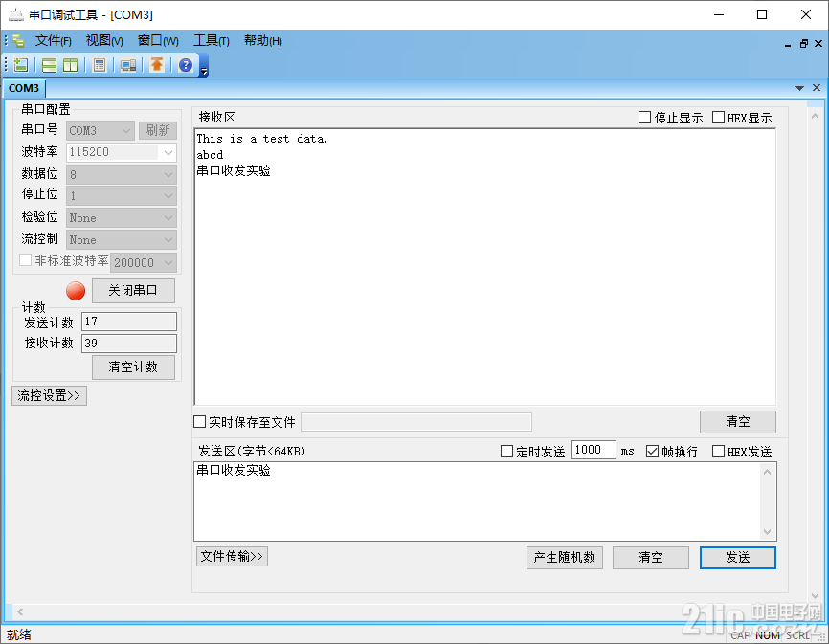Screen dimensions: 829x644
Task: Open the 视图(V) menu
Action: tap(104, 41)
